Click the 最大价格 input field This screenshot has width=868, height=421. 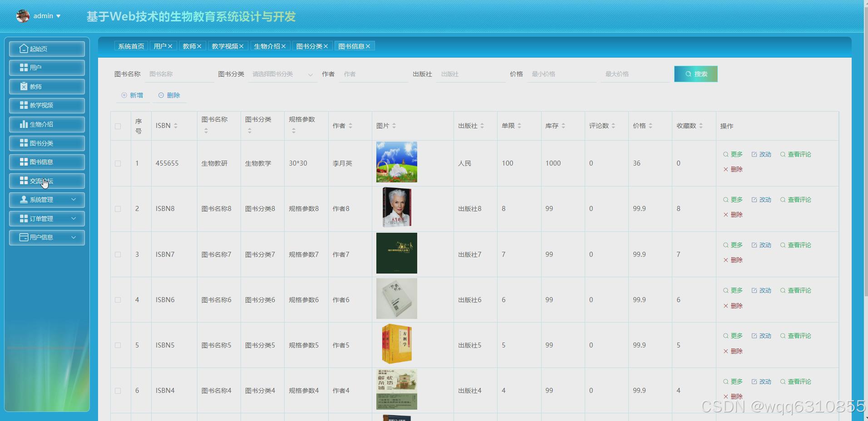[x=635, y=74]
